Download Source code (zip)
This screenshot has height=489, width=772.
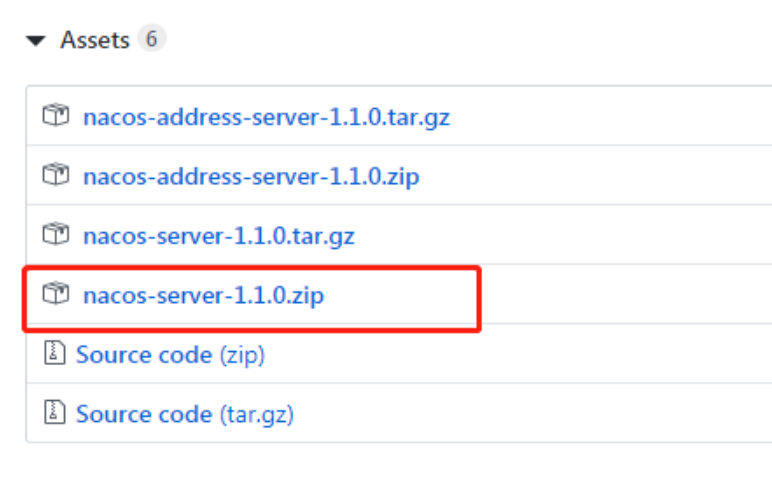(x=170, y=356)
